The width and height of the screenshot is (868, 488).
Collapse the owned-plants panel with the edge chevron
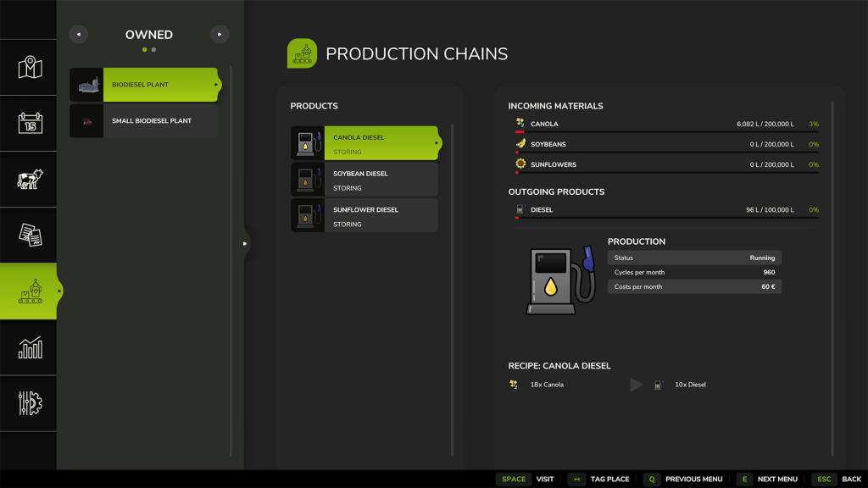(x=244, y=242)
